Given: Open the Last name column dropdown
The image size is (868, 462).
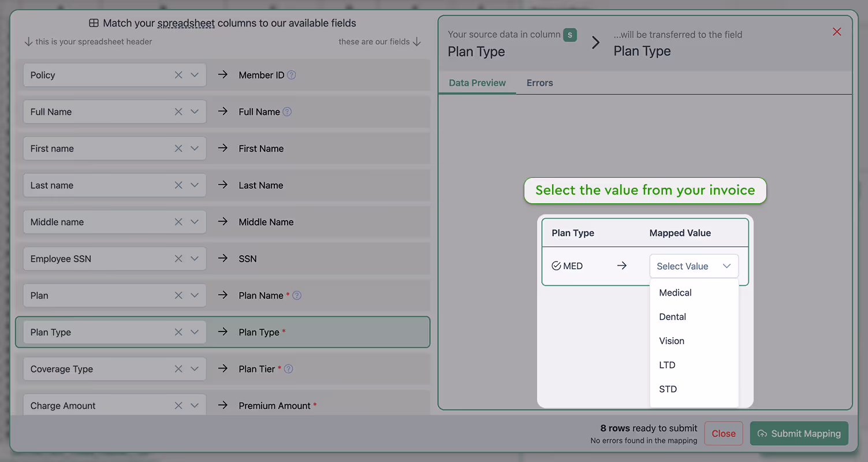Looking at the screenshot, I should tap(195, 185).
